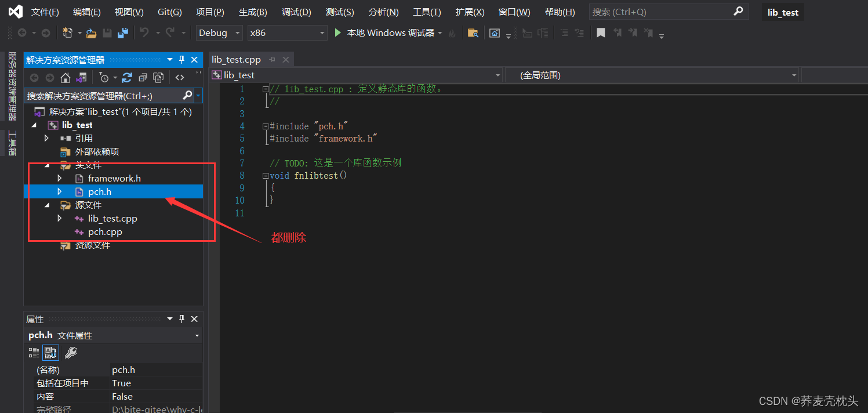Screen dimensions: 868x413
Task: Open the 工具箱 sidebar panel
Action: click(x=12, y=143)
